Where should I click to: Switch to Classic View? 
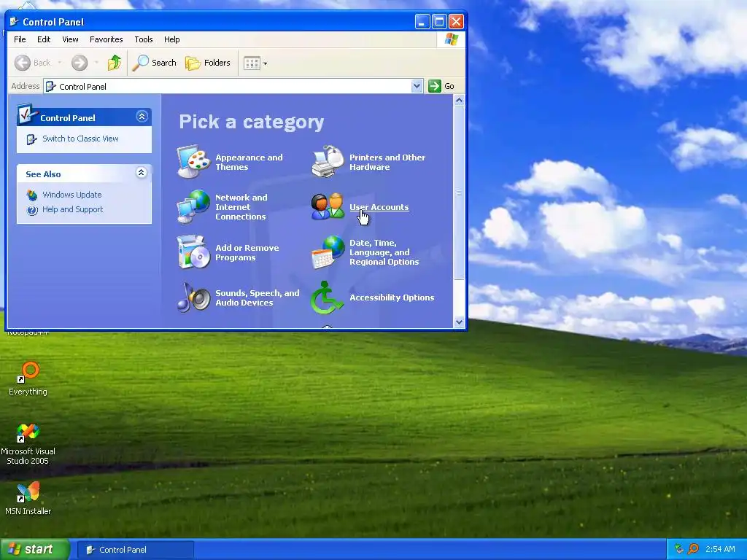tap(80, 139)
